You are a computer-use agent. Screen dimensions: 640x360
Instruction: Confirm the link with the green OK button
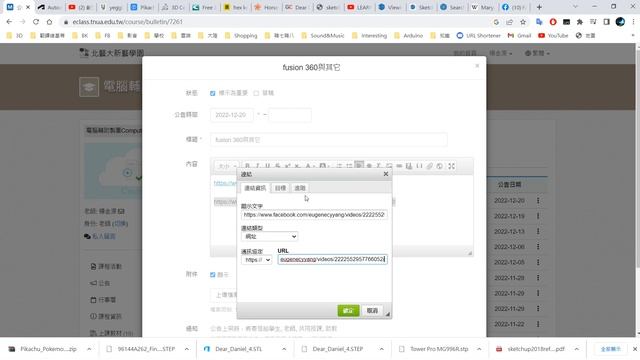(348, 311)
